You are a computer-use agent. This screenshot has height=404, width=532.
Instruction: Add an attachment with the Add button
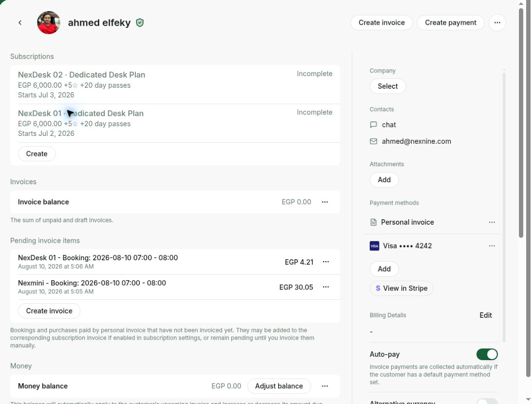coord(384,180)
